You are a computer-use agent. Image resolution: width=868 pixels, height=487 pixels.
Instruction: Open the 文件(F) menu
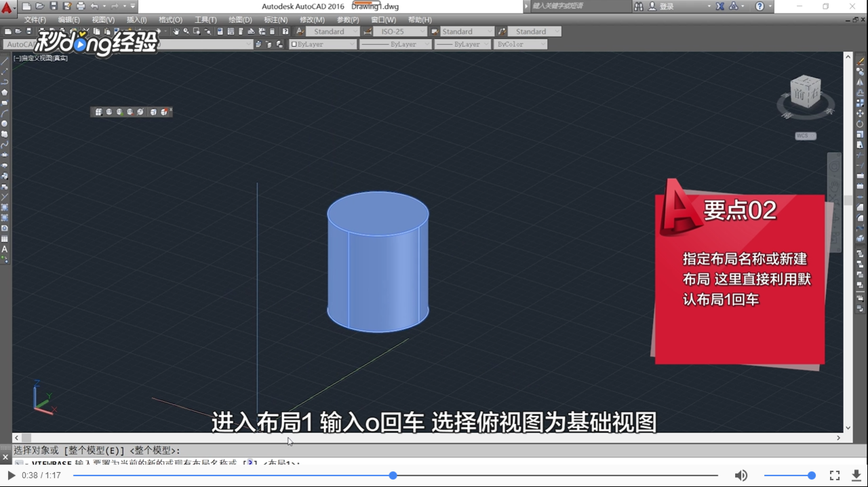35,20
